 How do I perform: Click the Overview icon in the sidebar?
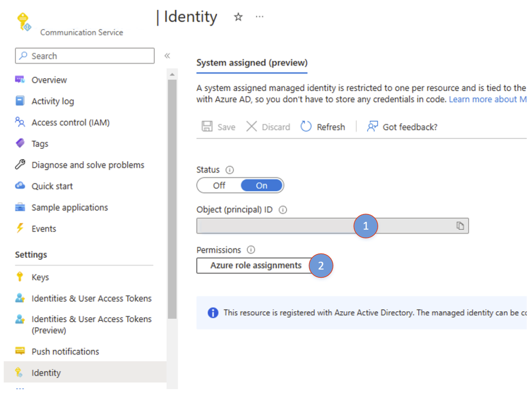point(20,80)
